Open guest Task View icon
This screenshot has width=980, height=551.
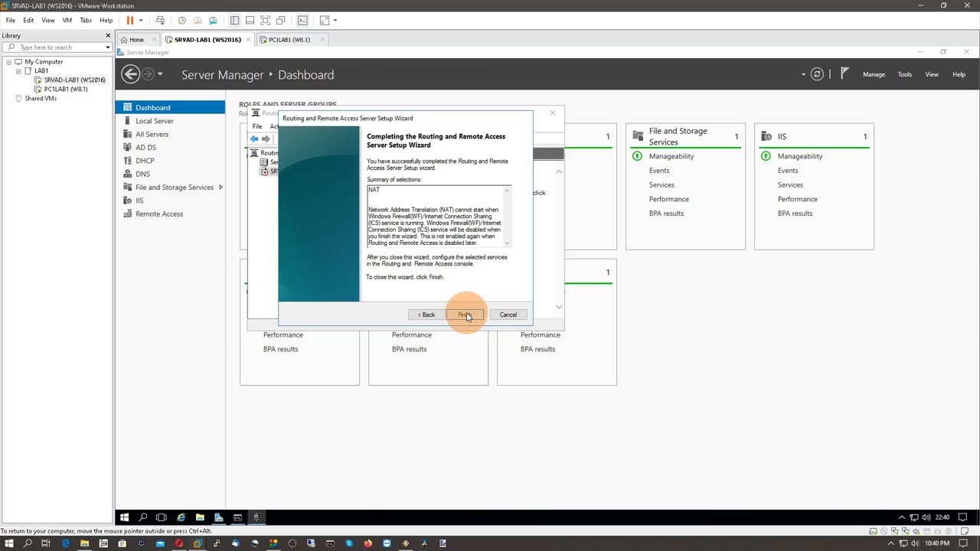click(161, 517)
